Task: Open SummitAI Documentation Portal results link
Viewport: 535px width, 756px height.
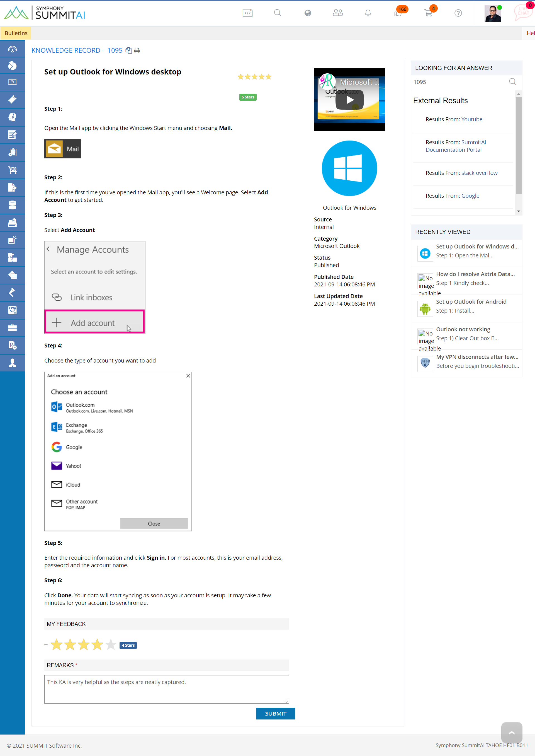Action: tap(456, 146)
